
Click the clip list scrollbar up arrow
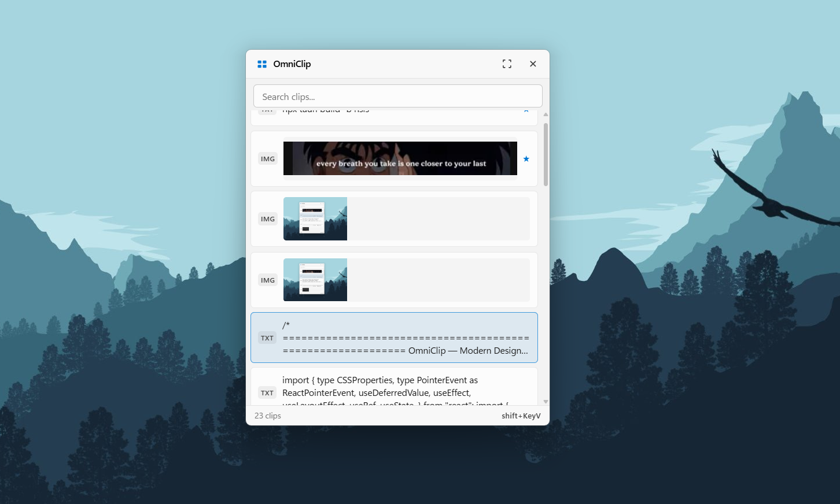coord(546,114)
